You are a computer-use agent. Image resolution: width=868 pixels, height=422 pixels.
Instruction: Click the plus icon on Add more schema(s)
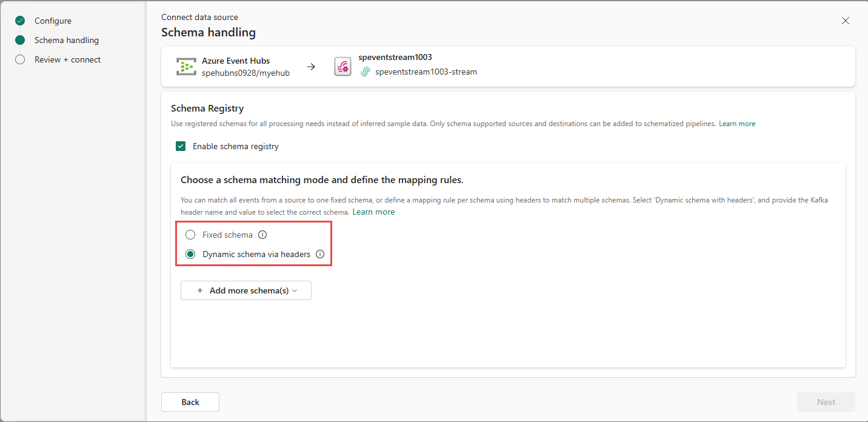point(200,290)
